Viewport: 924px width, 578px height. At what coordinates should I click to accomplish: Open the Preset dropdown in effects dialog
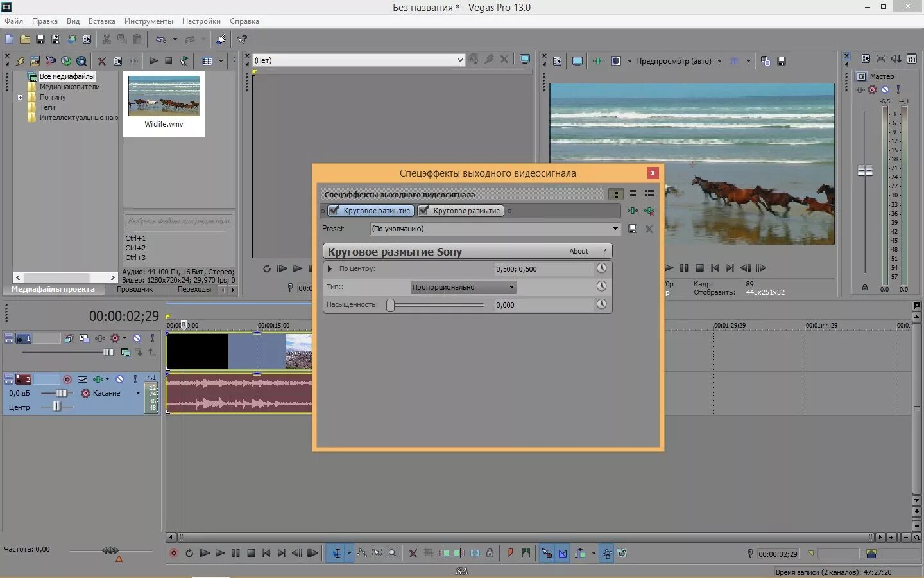[x=614, y=229]
